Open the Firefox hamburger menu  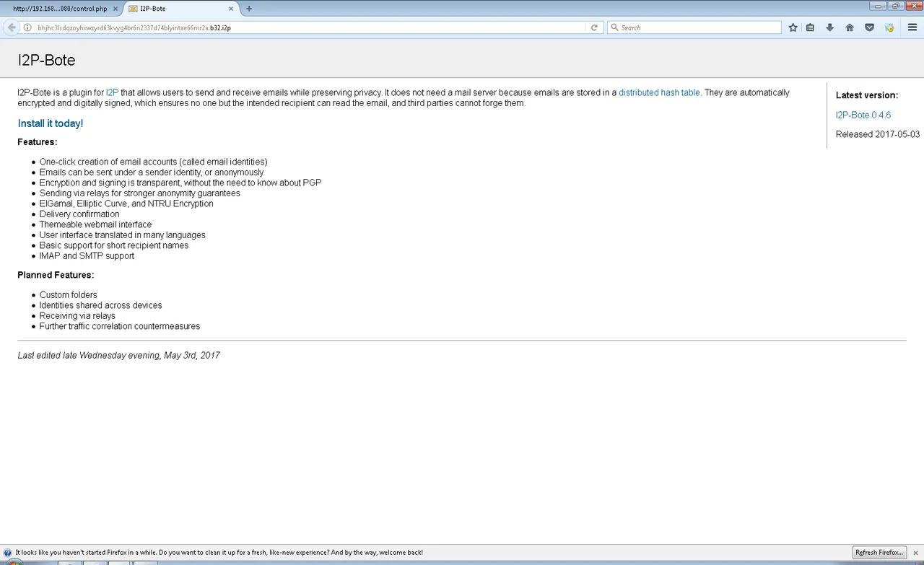(x=911, y=27)
